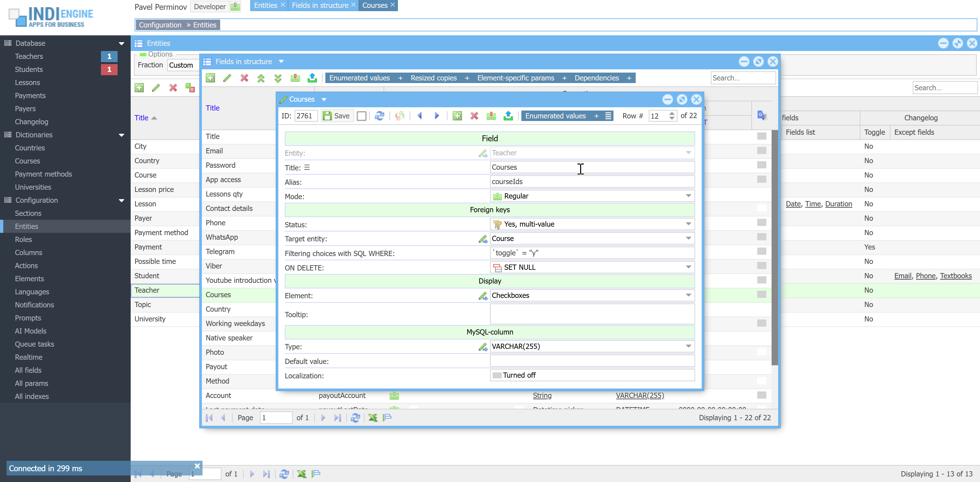
Task: Click Excel export icon in Fields pager
Action: [x=373, y=418]
